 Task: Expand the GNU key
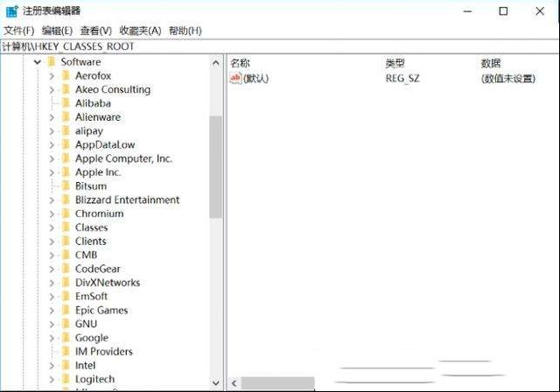52,325
